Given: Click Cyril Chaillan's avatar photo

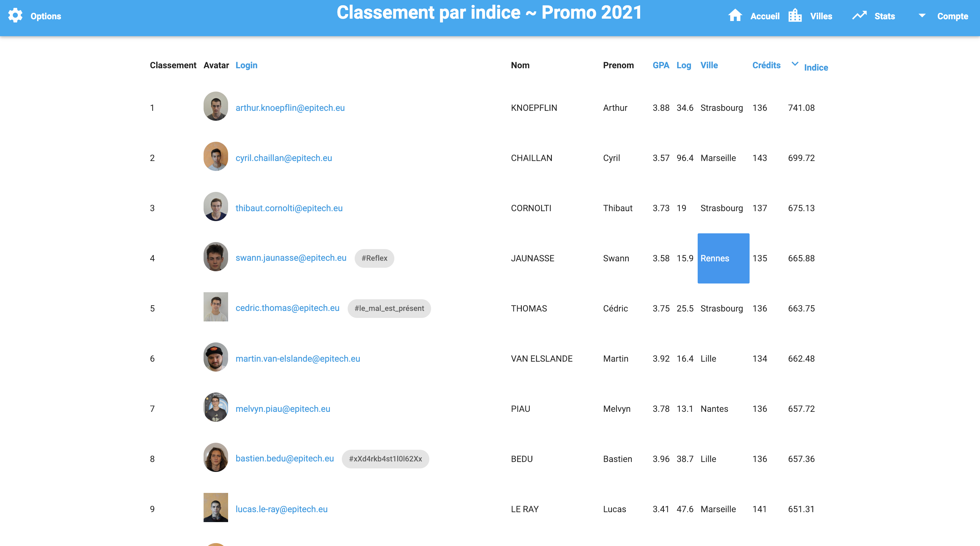Looking at the screenshot, I should tap(216, 156).
